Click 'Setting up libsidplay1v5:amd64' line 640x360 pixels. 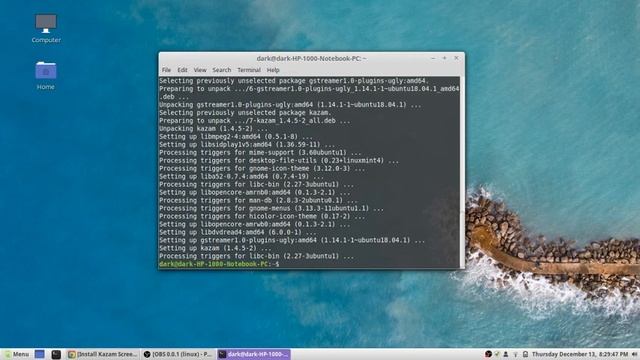247,144
